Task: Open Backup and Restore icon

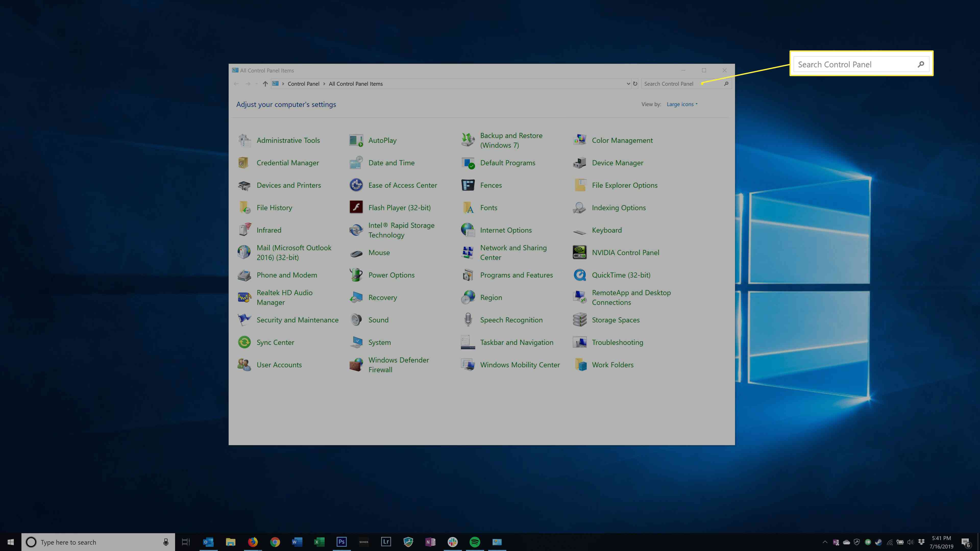Action: point(468,140)
